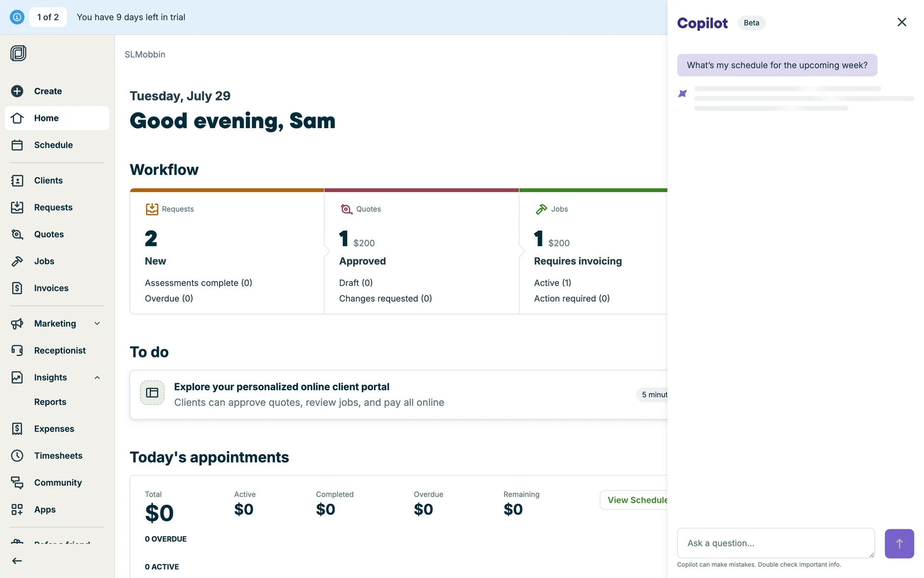Select the Expenses menu item
924x578 pixels.
pyautogui.click(x=54, y=429)
